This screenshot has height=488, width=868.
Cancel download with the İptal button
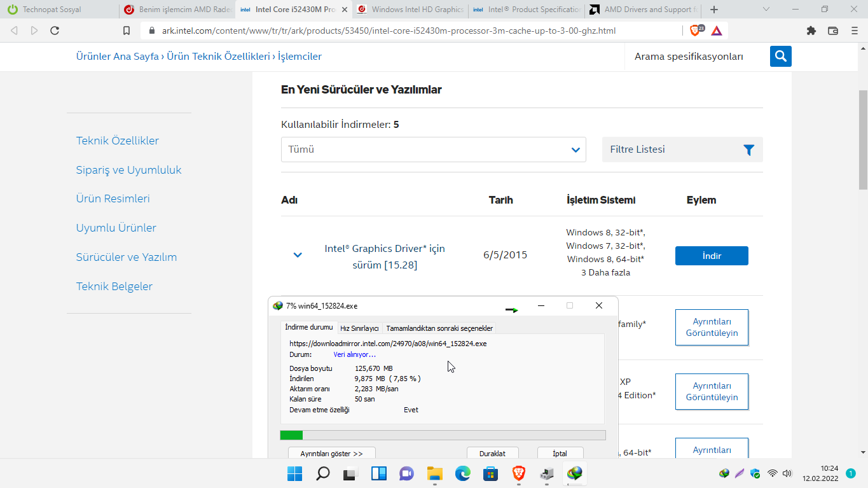pyautogui.click(x=560, y=454)
